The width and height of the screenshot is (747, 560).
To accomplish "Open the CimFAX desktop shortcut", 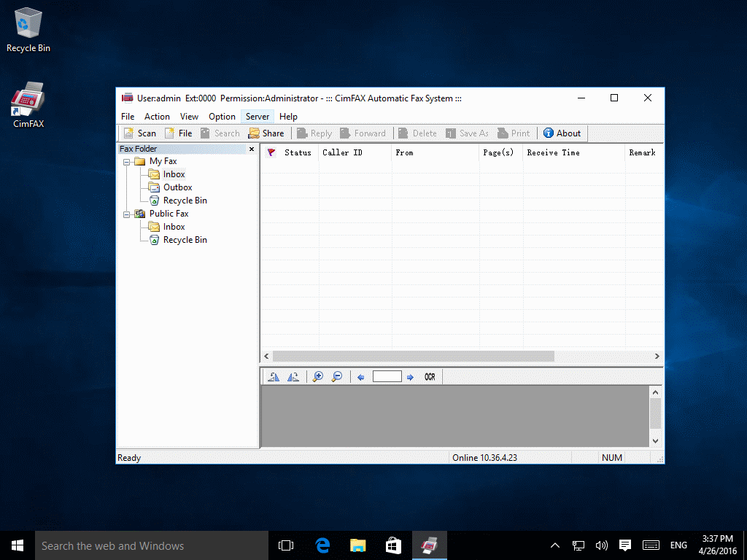I will pos(28,105).
